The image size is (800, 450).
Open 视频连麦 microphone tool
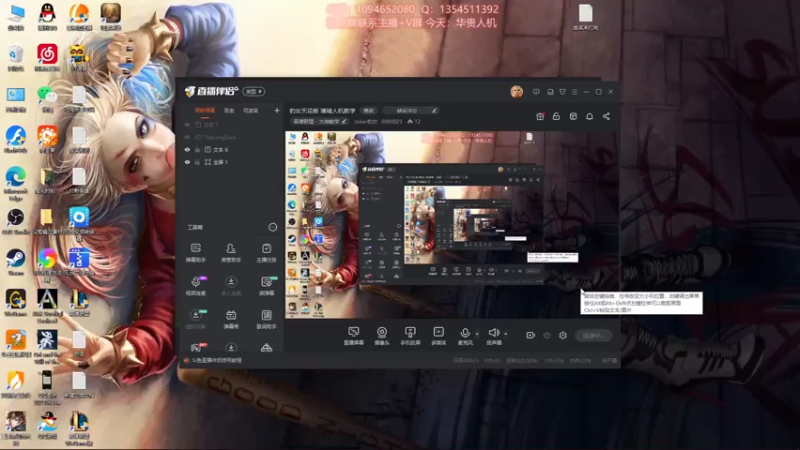pyautogui.click(x=195, y=286)
